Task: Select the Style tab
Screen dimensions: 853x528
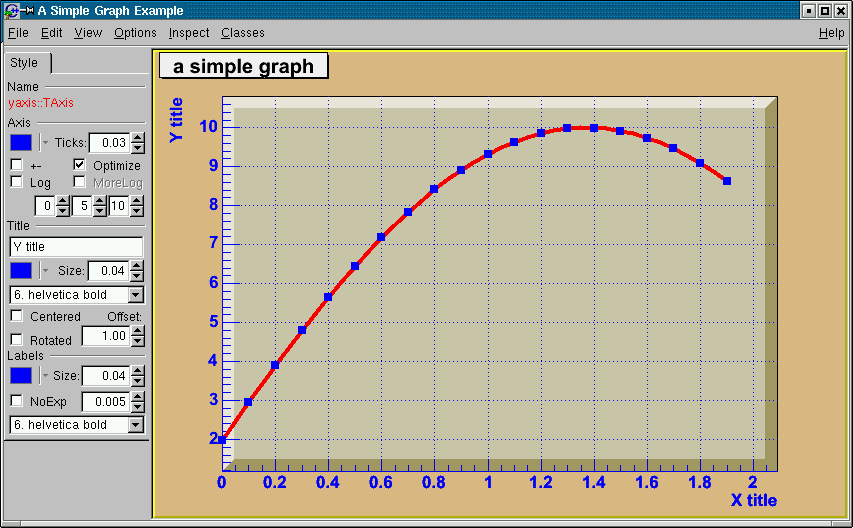Action: [25, 63]
